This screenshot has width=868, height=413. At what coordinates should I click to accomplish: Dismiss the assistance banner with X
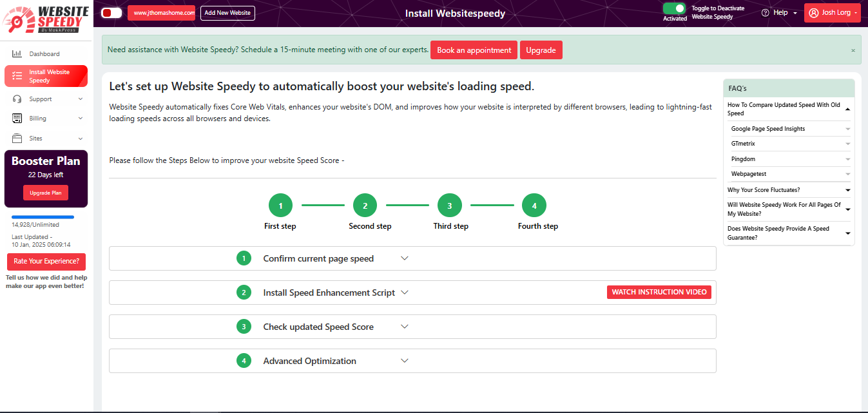[x=853, y=50]
